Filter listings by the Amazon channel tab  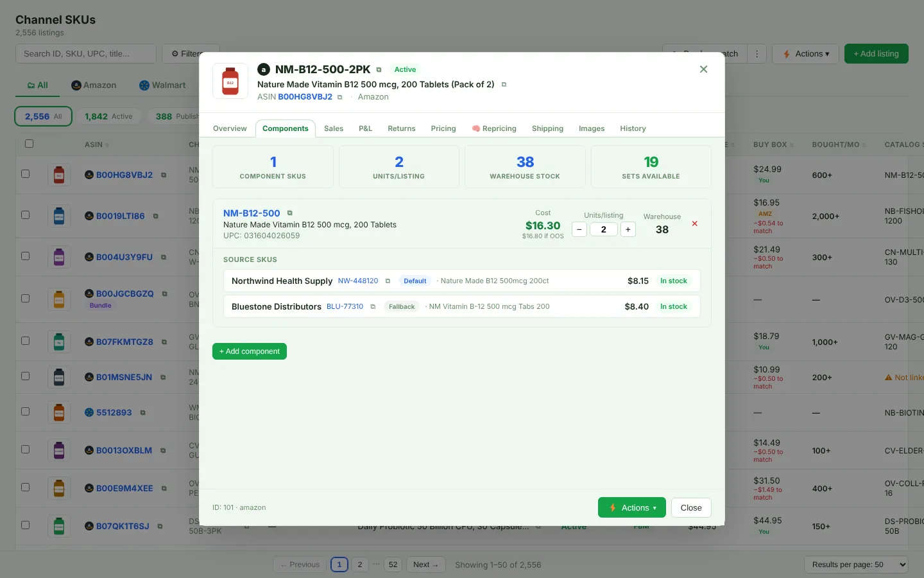pos(94,85)
